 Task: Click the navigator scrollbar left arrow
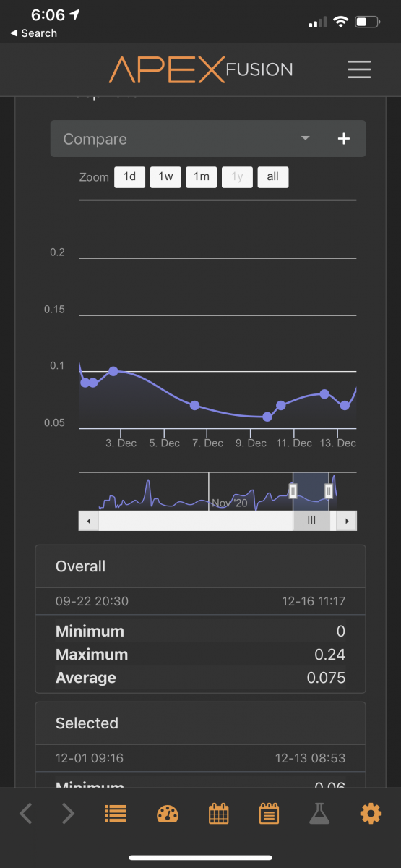click(x=89, y=521)
